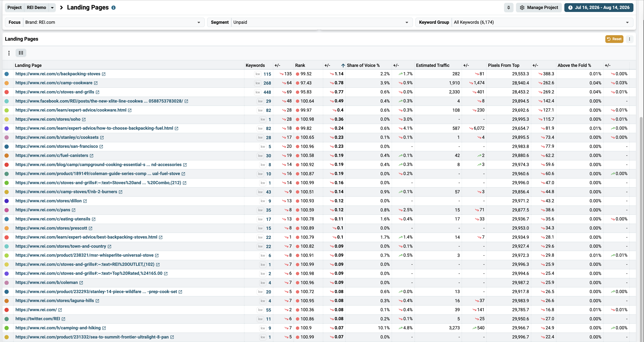Image resolution: width=644 pixels, height=342 pixels.
Task: Click the orange color dot for camp-cookware
Action: coord(7,83)
